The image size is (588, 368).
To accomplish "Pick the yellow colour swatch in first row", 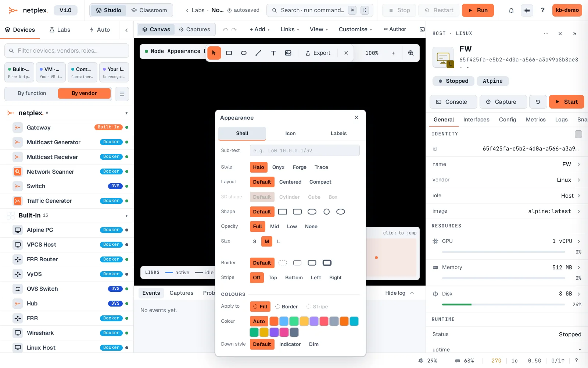I will pos(304,321).
